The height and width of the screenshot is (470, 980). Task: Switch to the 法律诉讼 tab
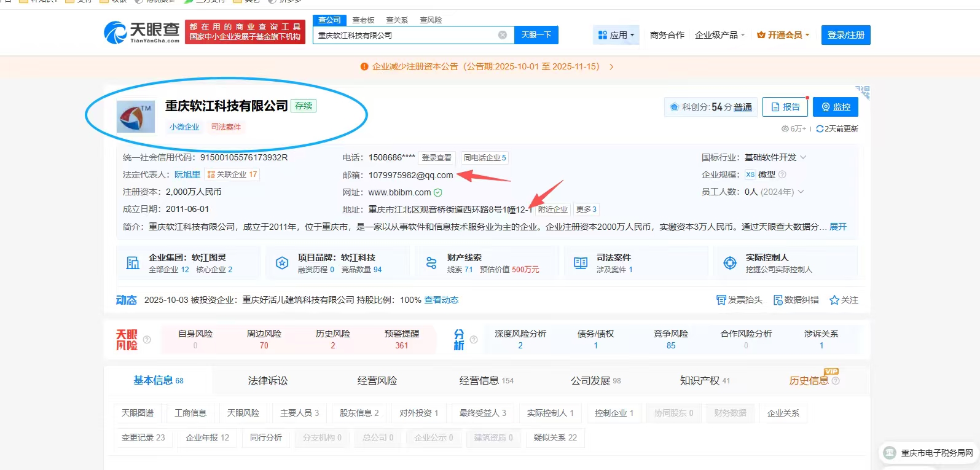tap(268, 380)
